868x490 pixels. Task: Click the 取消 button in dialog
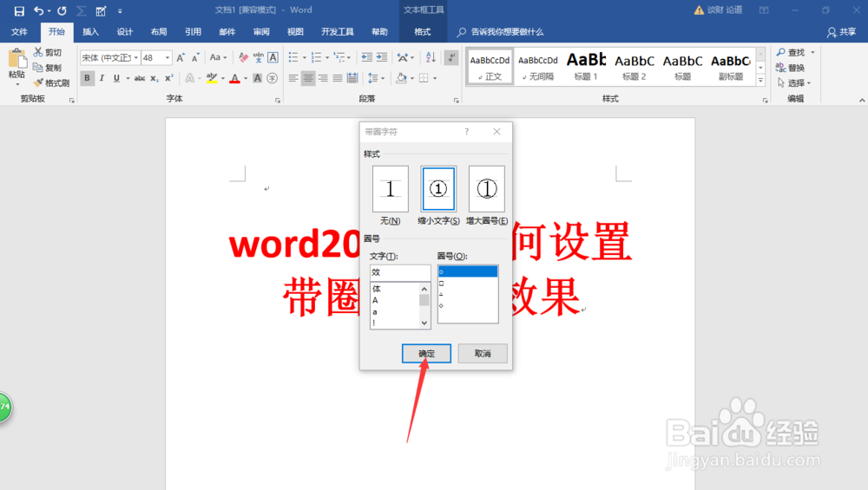click(483, 353)
